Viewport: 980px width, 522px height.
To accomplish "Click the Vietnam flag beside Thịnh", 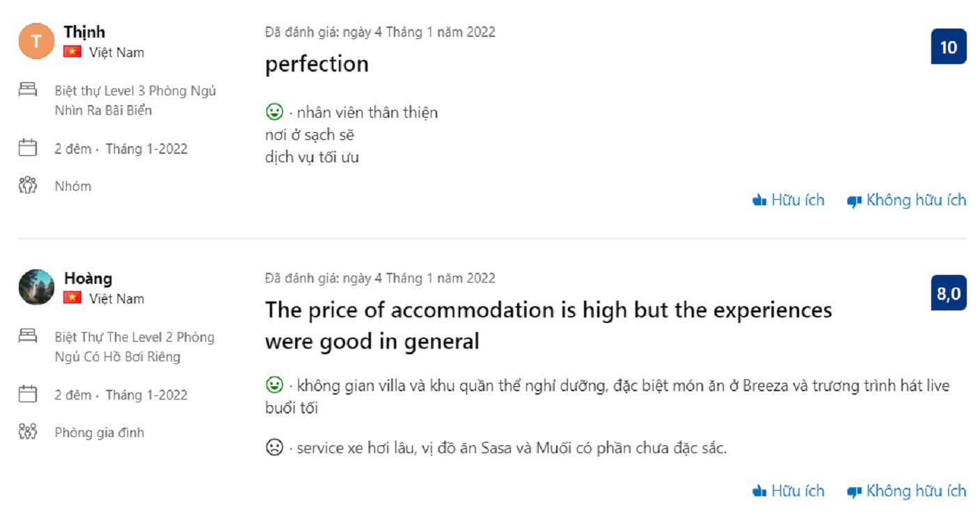I will point(72,52).
